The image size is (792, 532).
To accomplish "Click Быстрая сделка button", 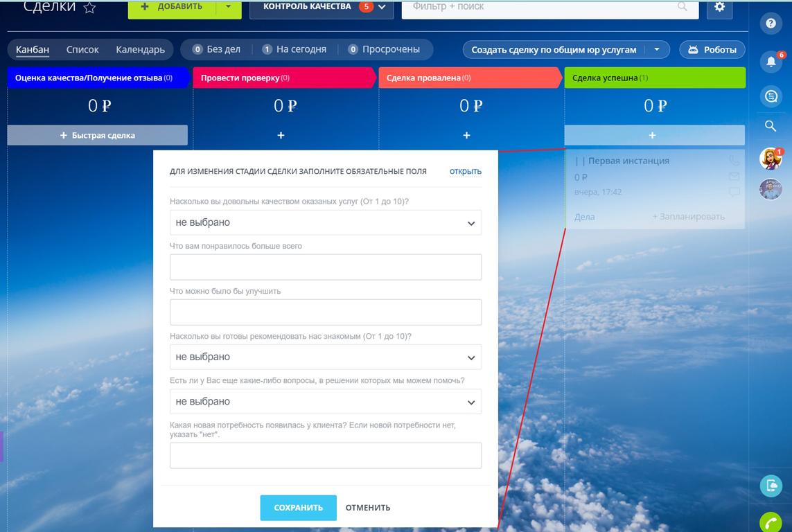I will click(x=98, y=135).
